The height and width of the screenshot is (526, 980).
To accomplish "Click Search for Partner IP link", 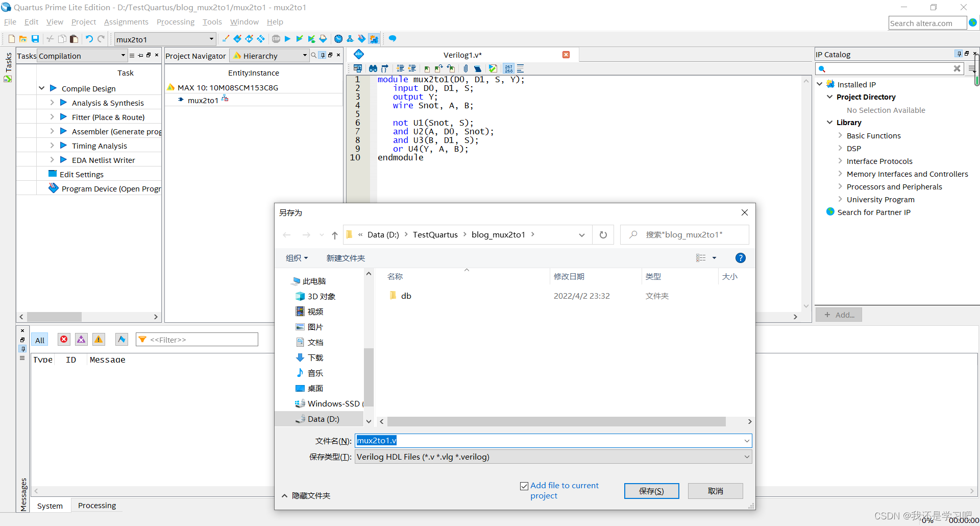I will click(x=873, y=212).
